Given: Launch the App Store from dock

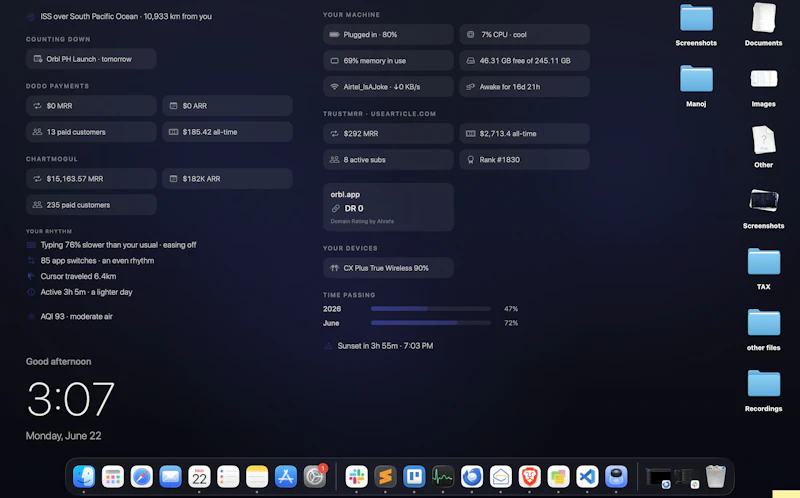Looking at the screenshot, I should 286,477.
